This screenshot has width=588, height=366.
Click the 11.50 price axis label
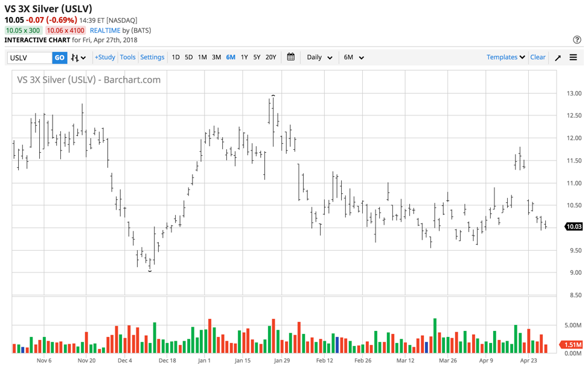pyautogui.click(x=574, y=161)
